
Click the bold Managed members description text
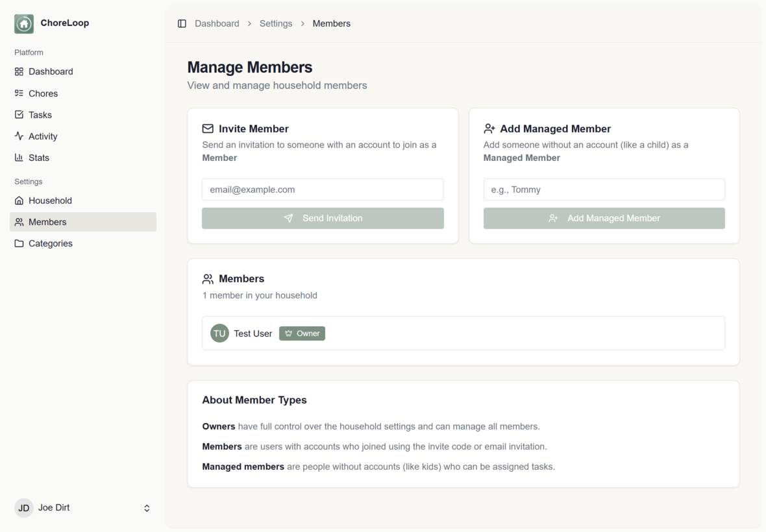point(243,466)
